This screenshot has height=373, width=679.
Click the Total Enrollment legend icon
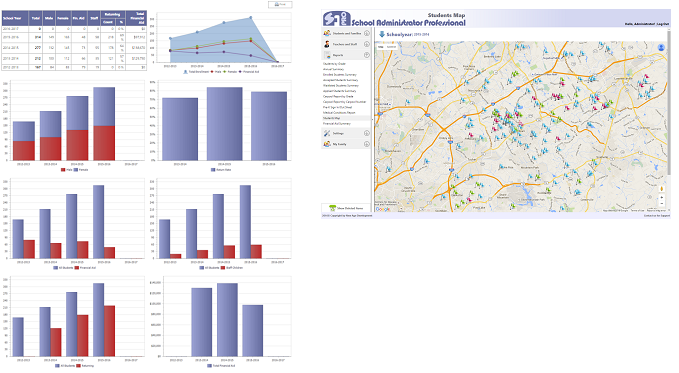186,71
